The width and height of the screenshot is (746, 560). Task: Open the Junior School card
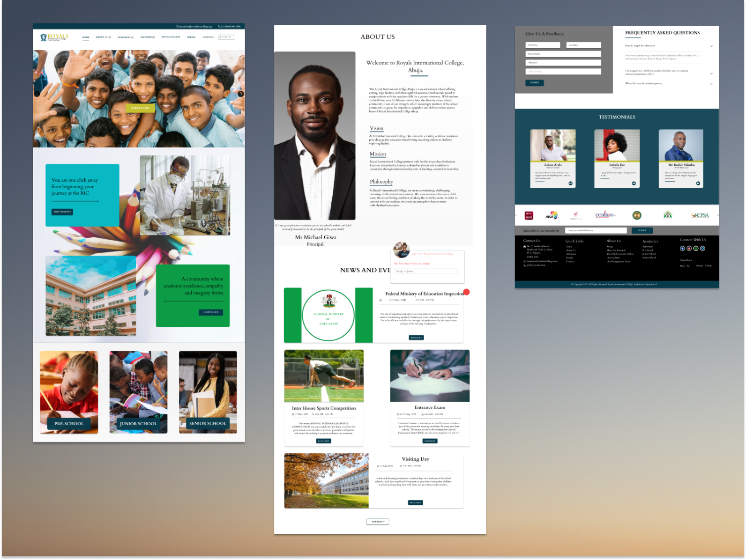coord(138,392)
